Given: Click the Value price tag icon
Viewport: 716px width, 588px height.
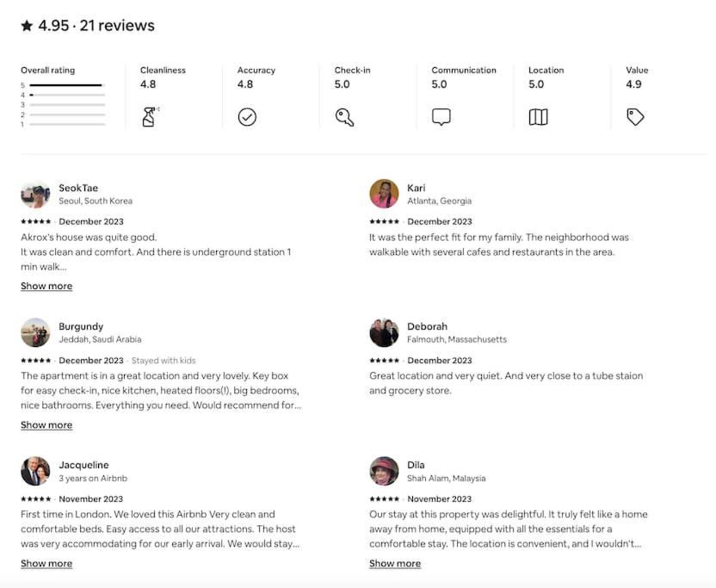Looking at the screenshot, I should (635, 117).
